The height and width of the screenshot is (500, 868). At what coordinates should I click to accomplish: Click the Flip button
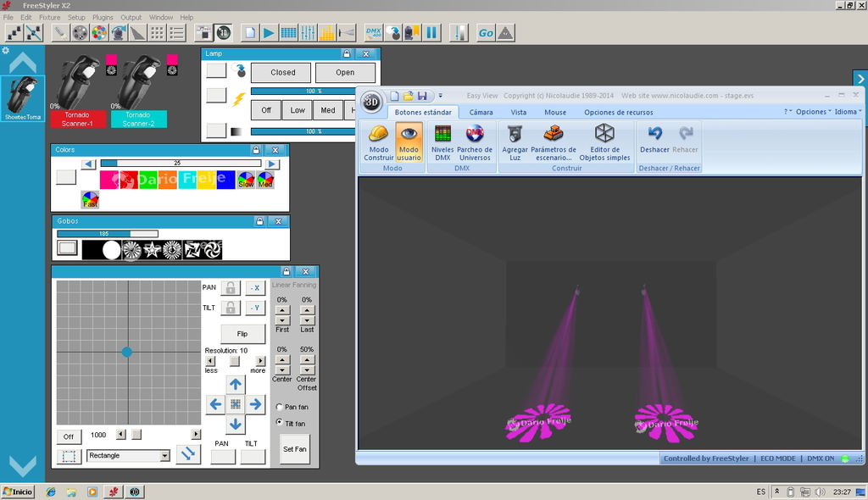242,334
